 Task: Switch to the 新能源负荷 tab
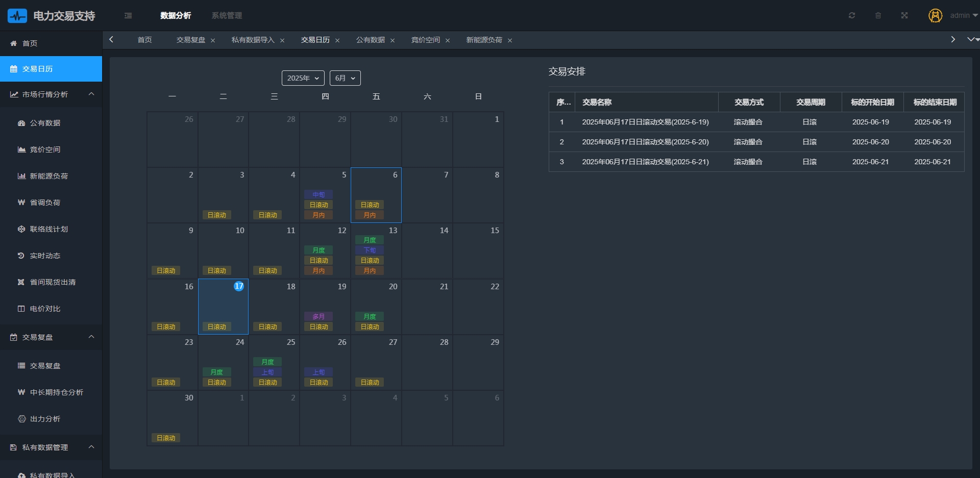pyautogui.click(x=484, y=40)
